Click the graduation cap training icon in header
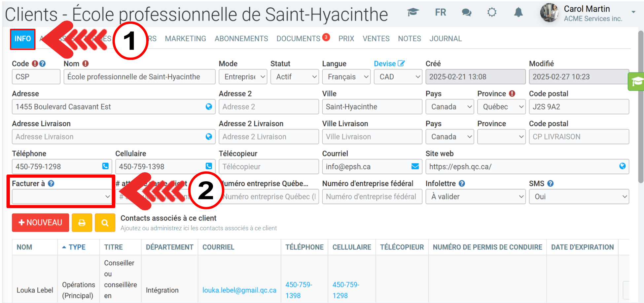Image resolution: width=644 pixels, height=303 pixels. point(413,13)
